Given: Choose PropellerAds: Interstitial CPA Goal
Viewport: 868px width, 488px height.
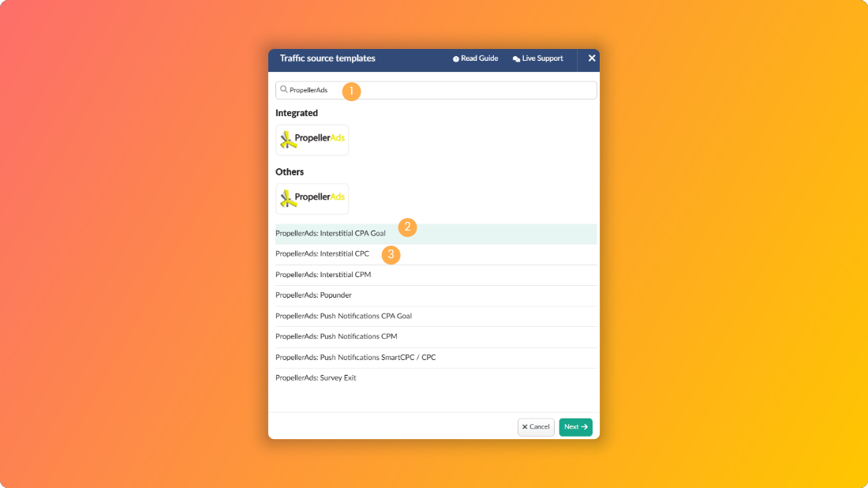Looking at the screenshot, I should click(x=436, y=233).
